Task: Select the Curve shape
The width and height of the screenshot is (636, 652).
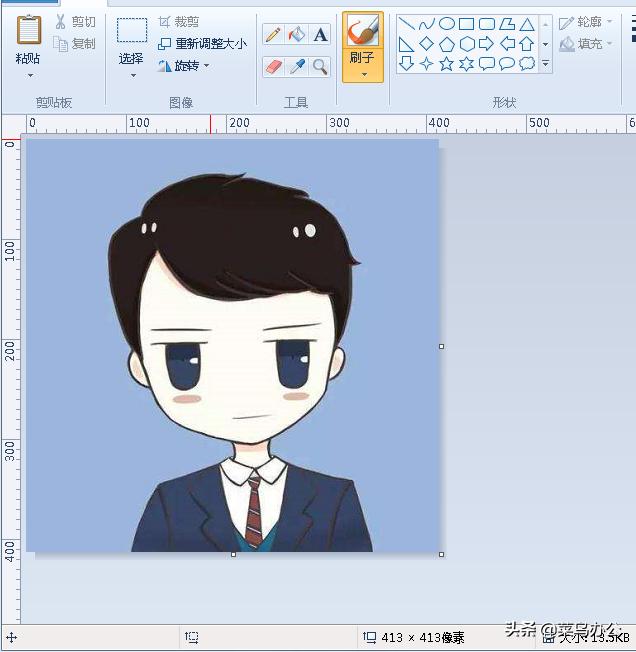Action: click(426, 24)
